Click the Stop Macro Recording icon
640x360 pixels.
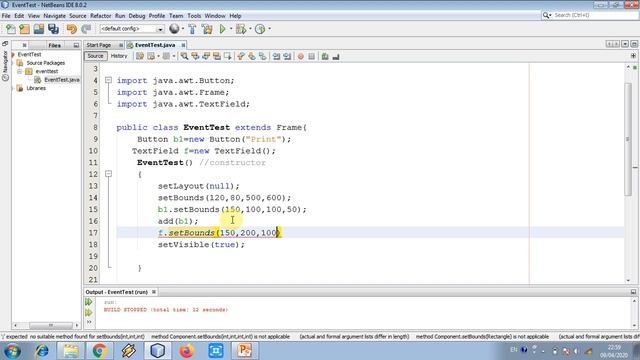click(311, 56)
